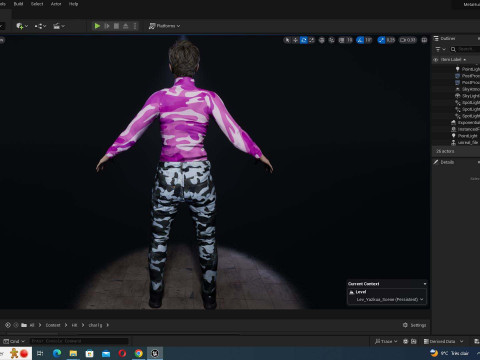Open Google Chrome from taskbar
The image size is (480, 360).
[x=139, y=353]
